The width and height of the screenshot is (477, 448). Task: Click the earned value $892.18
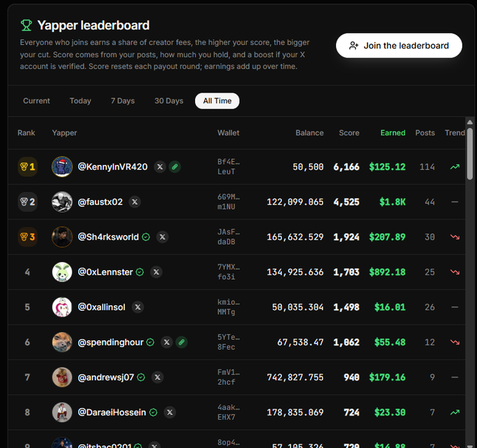(x=387, y=272)
